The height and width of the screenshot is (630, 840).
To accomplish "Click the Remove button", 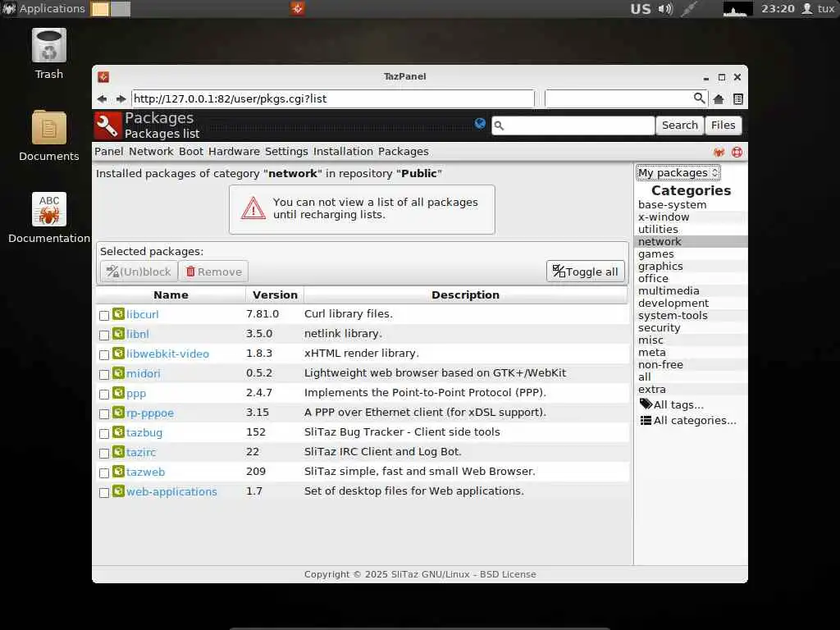I will (x=214, y=272).
